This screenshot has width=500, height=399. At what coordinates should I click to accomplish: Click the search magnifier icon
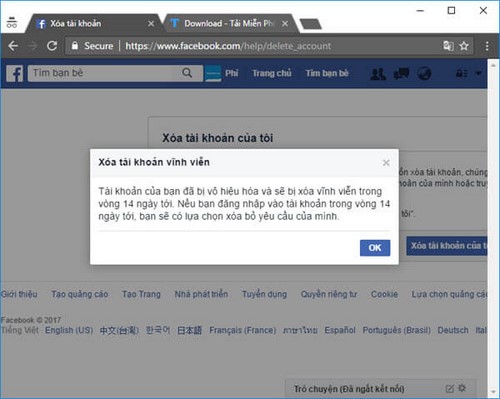[187, 73]
